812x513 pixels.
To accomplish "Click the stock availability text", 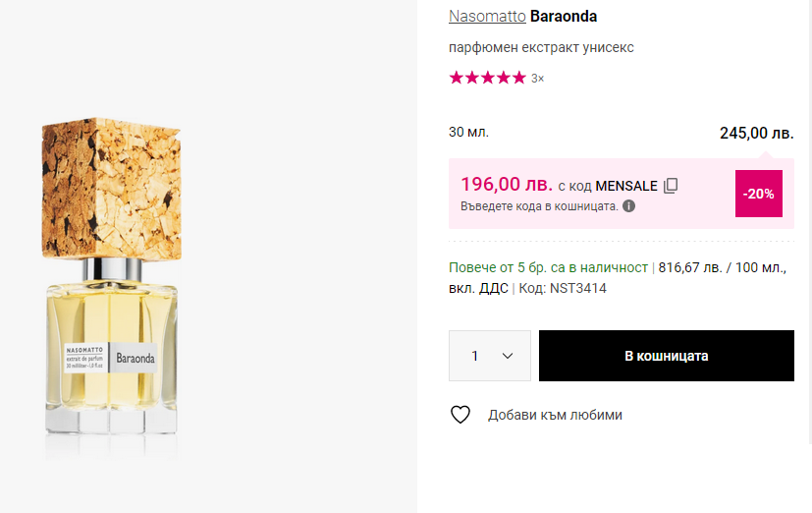I will 548,267.
